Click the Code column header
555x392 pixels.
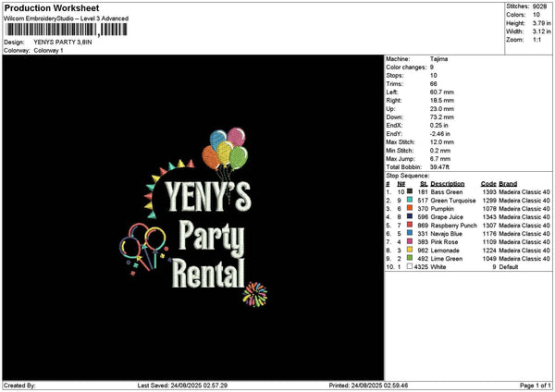[488, 184]
